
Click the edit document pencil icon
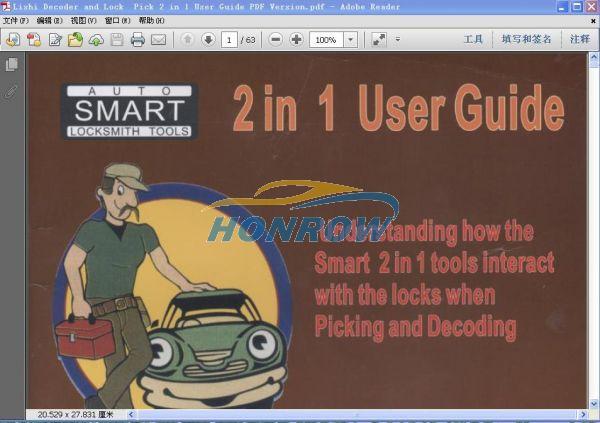[x=55, y=40]
